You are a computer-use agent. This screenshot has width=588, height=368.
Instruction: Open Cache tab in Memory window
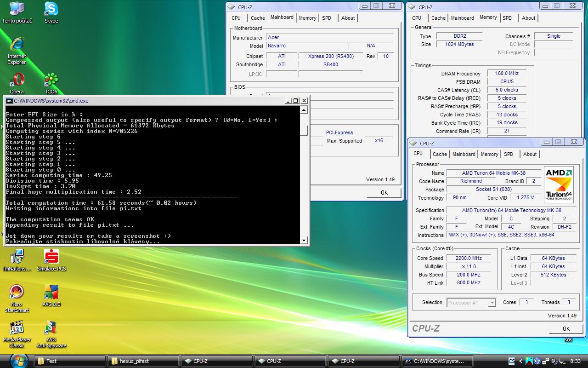[438, 18]
